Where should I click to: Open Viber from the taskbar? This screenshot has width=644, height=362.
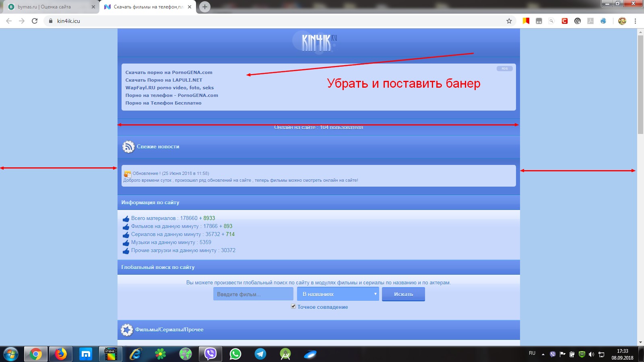(211, 354)
